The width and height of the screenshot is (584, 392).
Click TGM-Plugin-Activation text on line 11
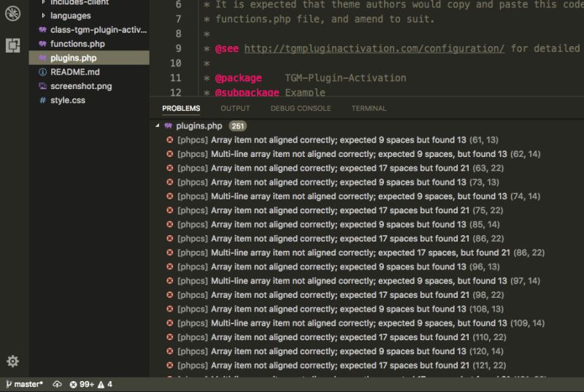(x=345, y=78)
